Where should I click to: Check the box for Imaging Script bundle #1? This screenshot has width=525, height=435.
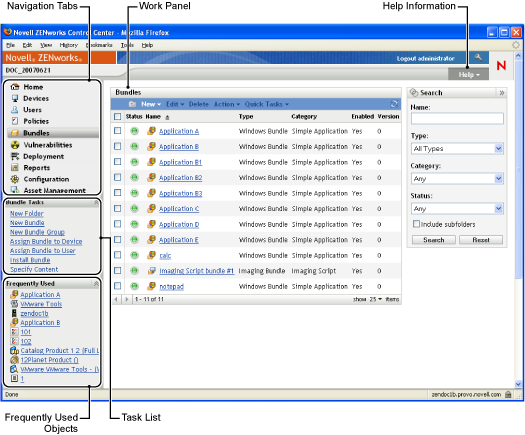click(117, 270)
